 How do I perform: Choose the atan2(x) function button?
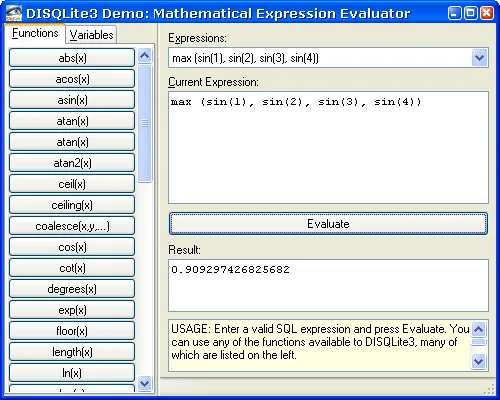[72, 163]
